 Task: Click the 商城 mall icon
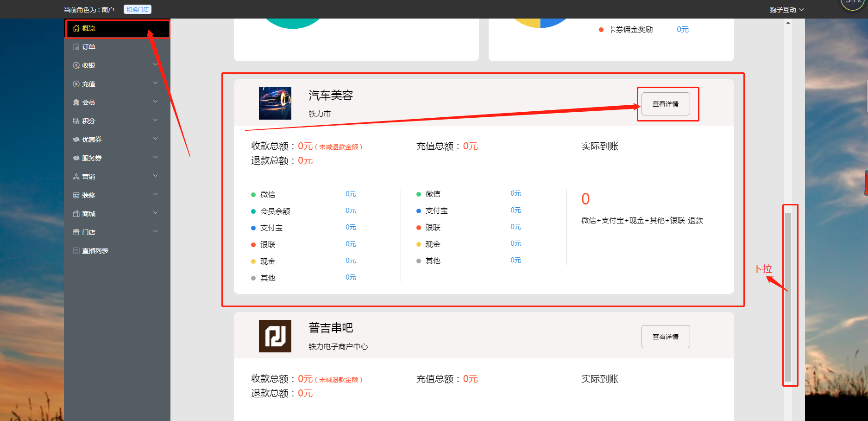(76, 214)
